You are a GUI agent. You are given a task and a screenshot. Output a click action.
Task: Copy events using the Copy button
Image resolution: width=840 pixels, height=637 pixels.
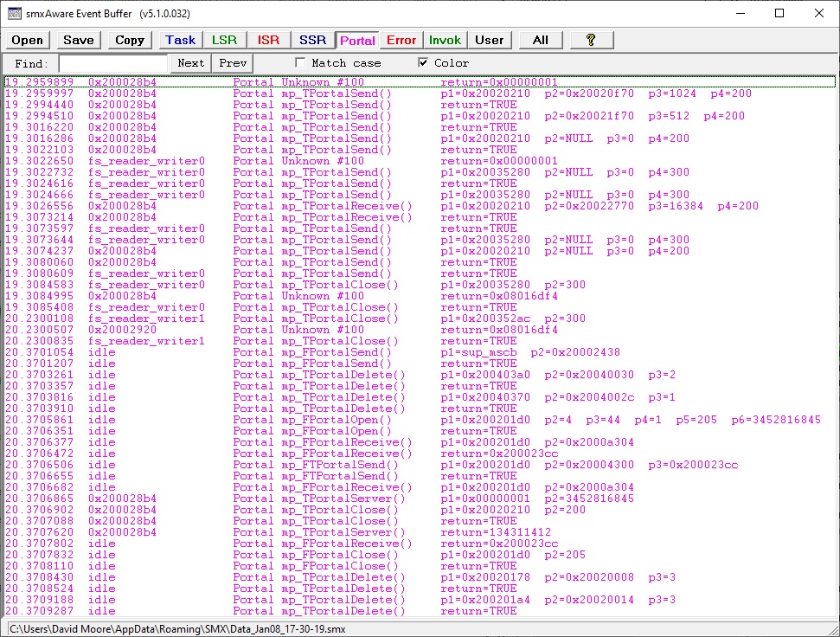coord(130,40)
